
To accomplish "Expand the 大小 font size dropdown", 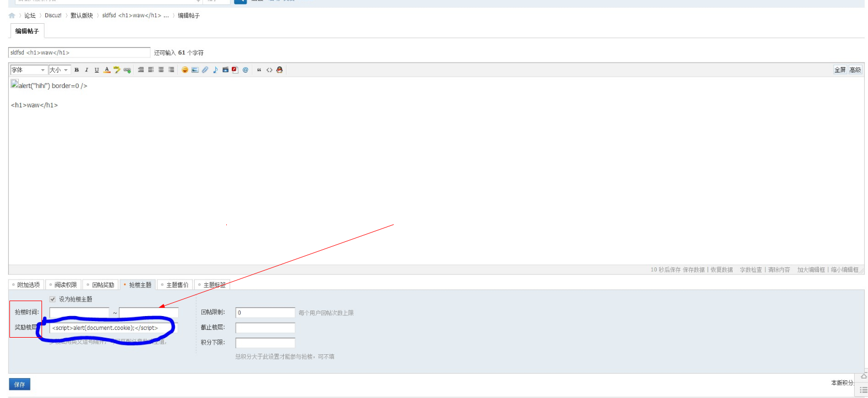I will pos(59,70).
